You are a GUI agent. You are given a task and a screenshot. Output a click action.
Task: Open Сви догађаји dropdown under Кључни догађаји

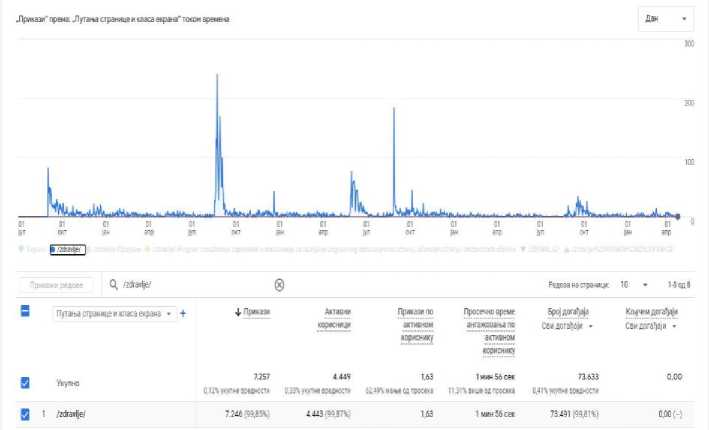coord(651,326)
